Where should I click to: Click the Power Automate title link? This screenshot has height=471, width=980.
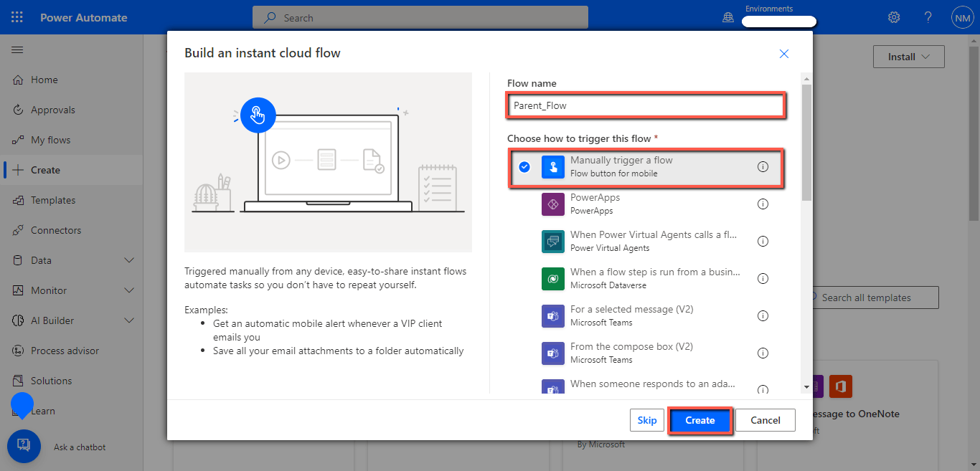click(x=84, y=17)
